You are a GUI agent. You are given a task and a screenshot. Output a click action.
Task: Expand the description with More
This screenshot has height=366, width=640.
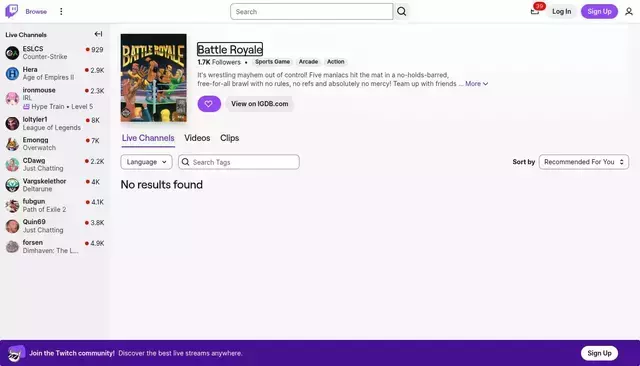click(x=476, y=84)
